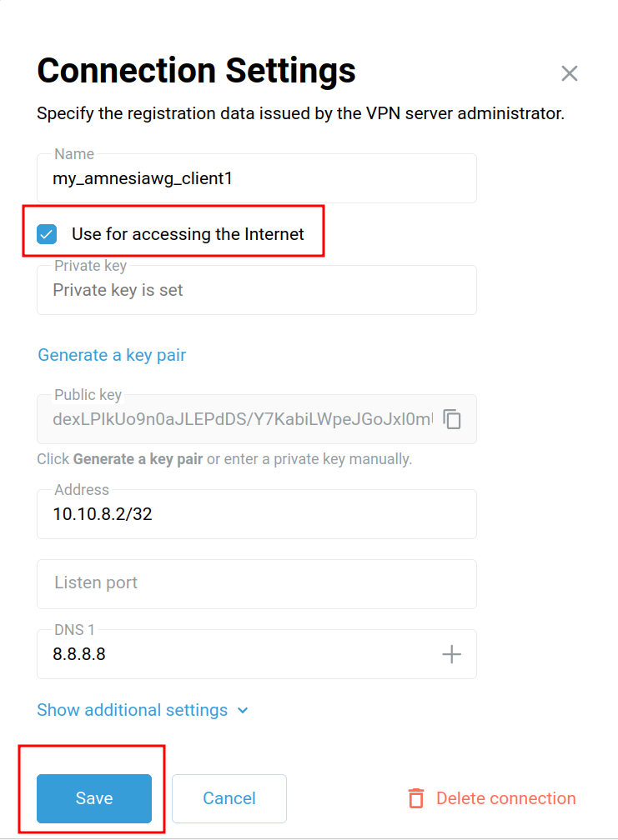Viewport: 618px width, 840px height.
Task: Toggle the 'Use for accessing the Internet' checkbox
Action: pyautogui.click(x=48, y=234)
